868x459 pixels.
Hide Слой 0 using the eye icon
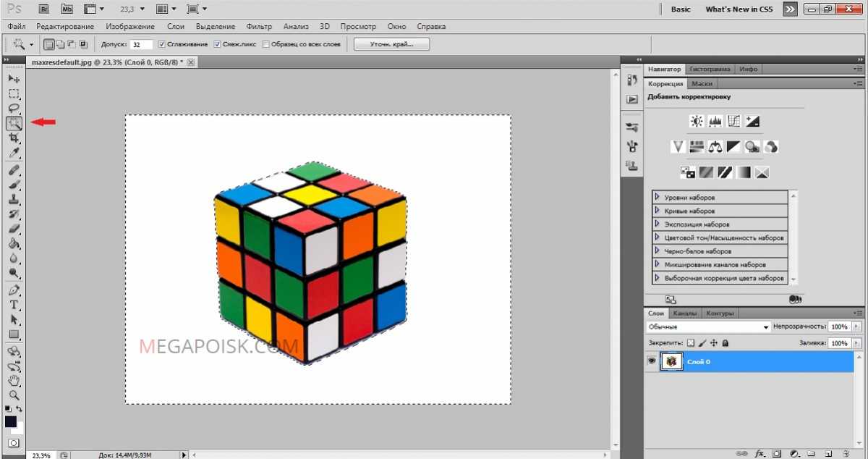tap(652, 361)
